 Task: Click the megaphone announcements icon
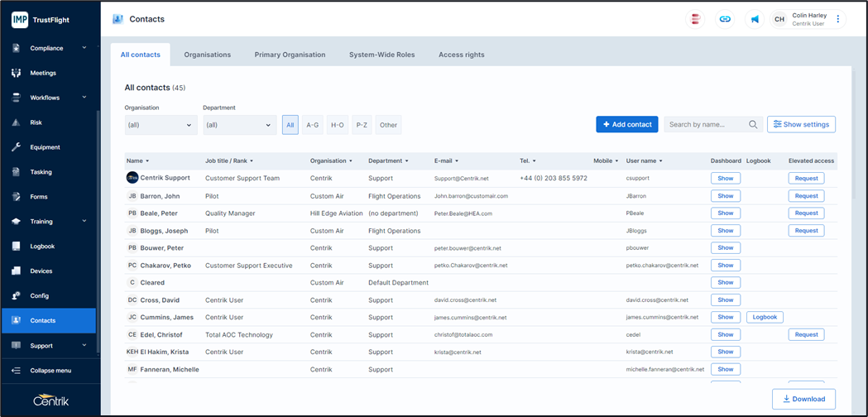(755, 19)
